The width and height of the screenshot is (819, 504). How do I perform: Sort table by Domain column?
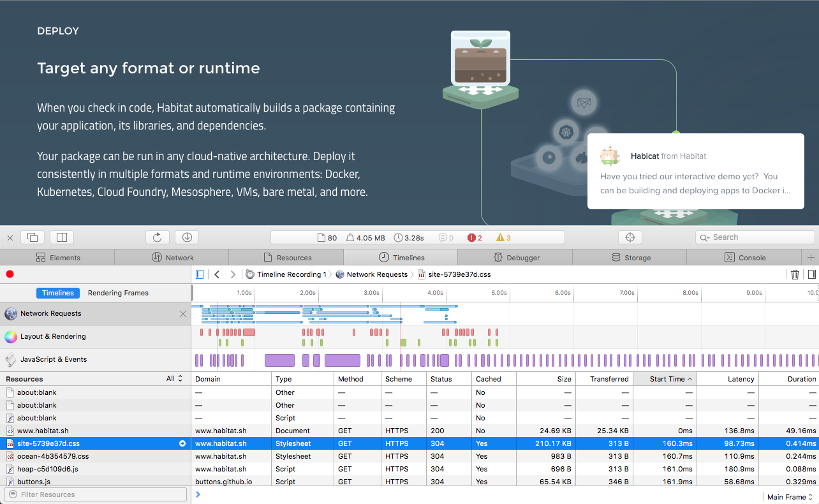231,379
